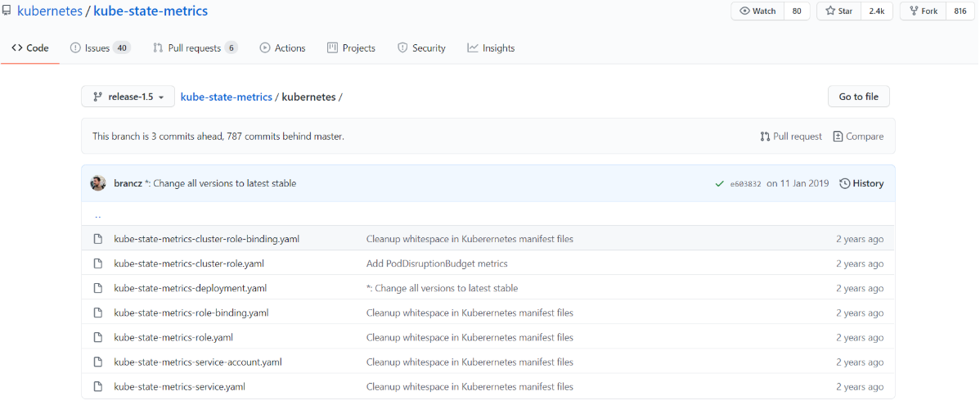
Task: Click the Go to file button
Action: pos(858,97)
